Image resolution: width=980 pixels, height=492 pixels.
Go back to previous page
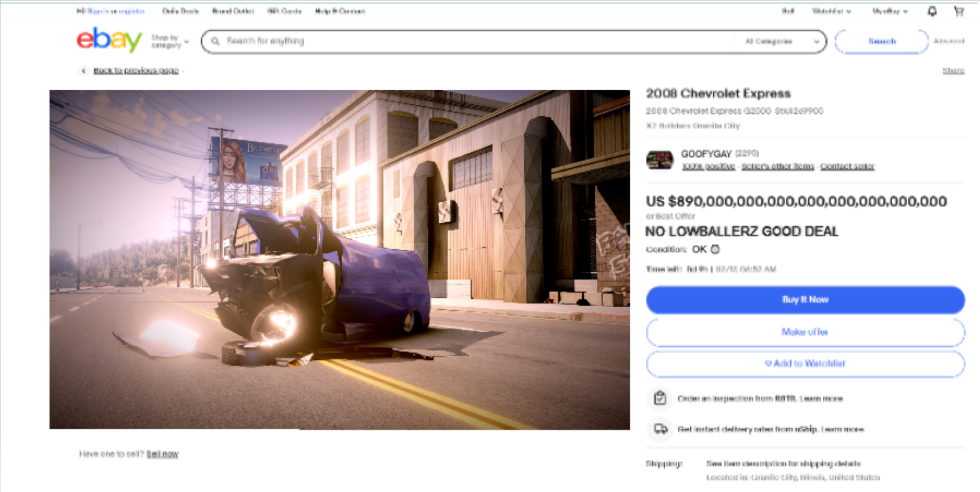tap(136, 70)
